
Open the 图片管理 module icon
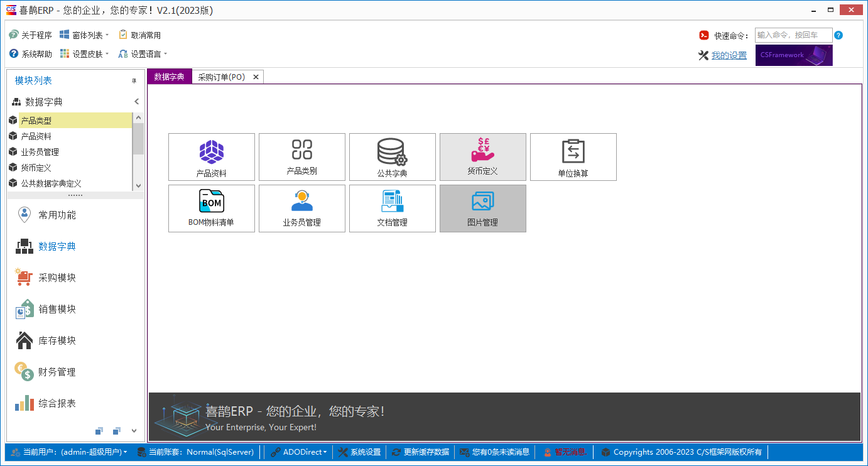tap(482, 208)
